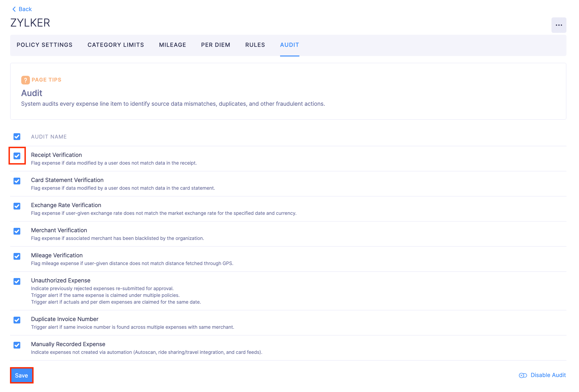Click the three-dot more options button

[558, 25]
